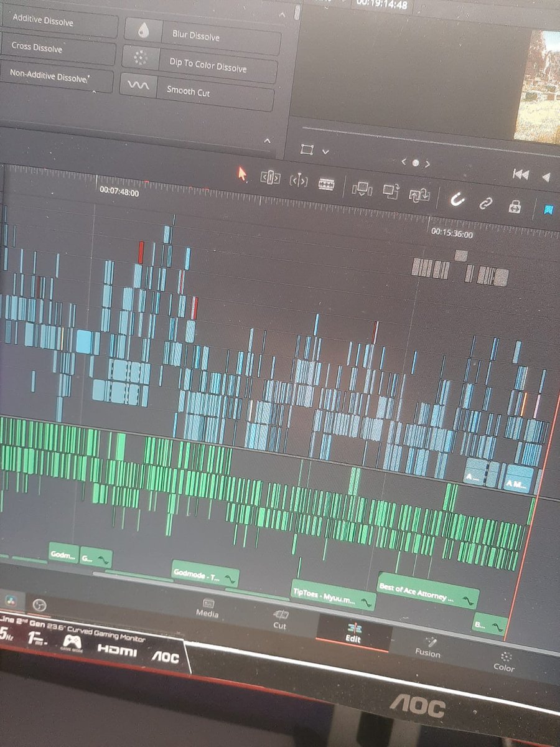Toggle Position Lock padlock icon
Screen dimensions: 560x747
[x=515, y=205]
